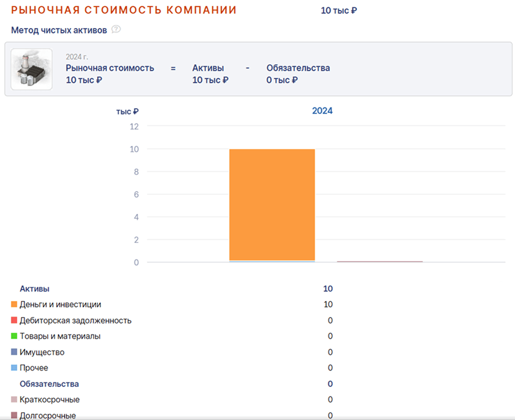This screenshot has width=515, height=420.
Task: Click the Краткосрочные label
Action: pos(50,400)
